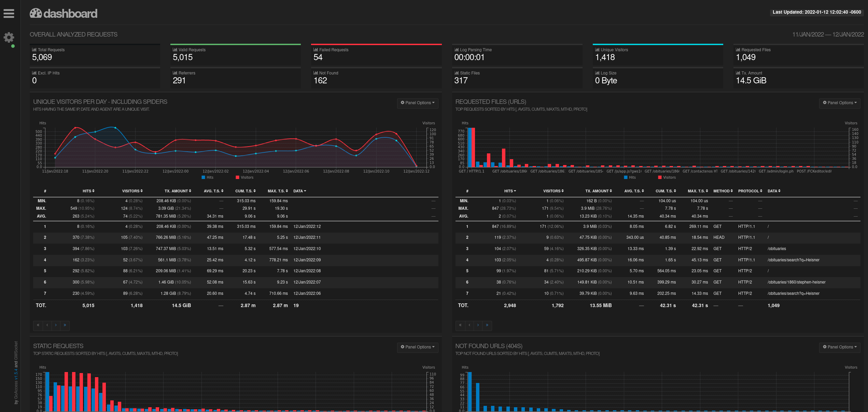Go to next page of visitors table
Image resolution: width=868 pixels, height=412 pixels.
tap(56, 325)
